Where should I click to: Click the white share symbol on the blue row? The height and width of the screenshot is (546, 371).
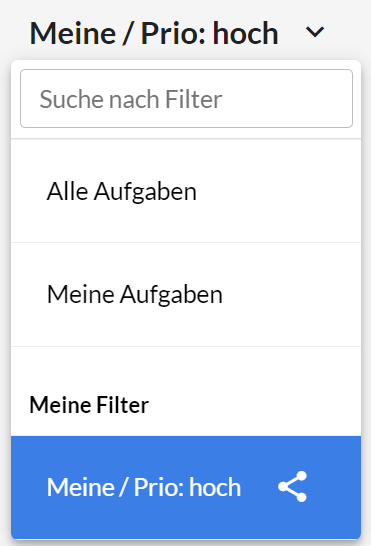click(x=292, y=486)
